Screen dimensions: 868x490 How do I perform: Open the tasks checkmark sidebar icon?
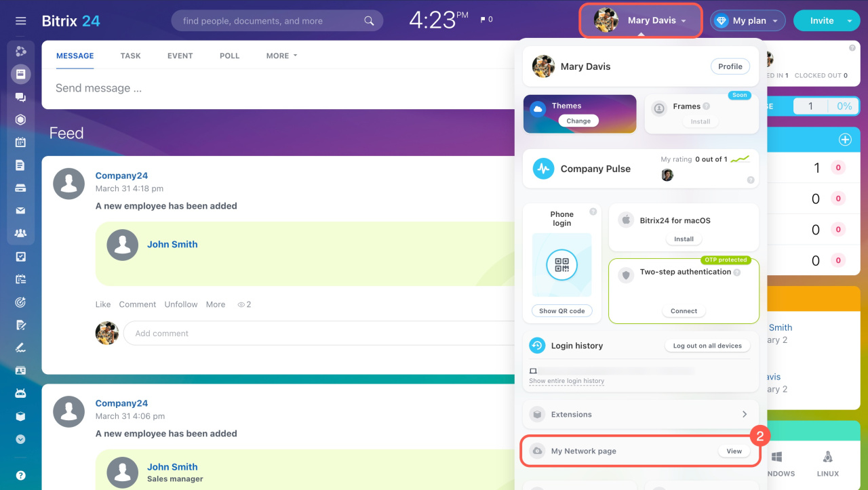(x=20, y=256)
